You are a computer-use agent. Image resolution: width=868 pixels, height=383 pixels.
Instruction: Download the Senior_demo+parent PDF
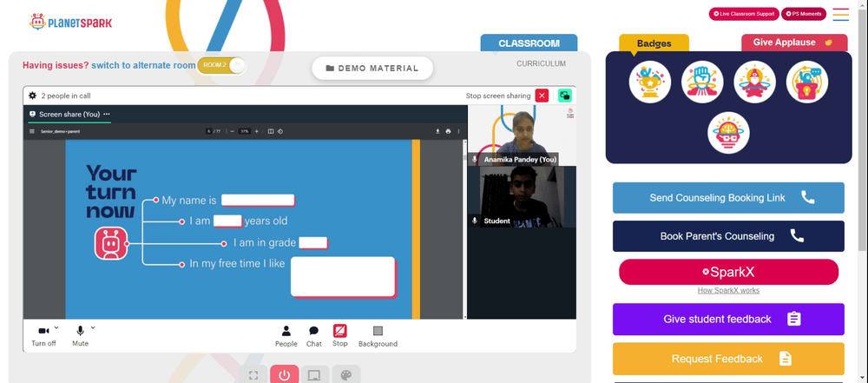[x=437, y=131]
